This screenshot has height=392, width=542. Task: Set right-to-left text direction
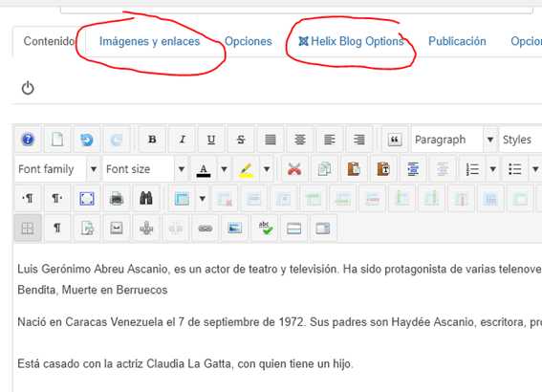pos(57,199)
